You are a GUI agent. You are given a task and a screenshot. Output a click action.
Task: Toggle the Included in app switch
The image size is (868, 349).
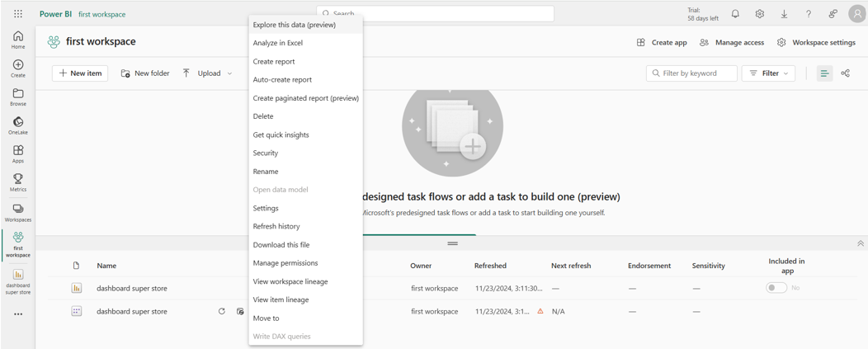point(776,288)
